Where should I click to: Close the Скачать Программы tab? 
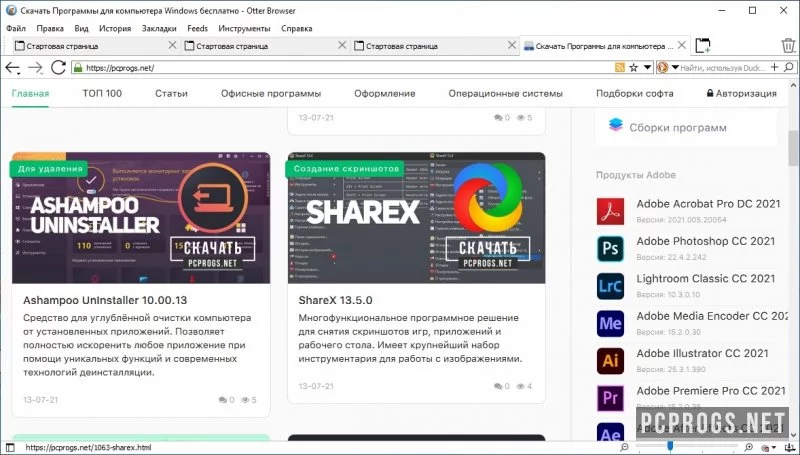(682, 45)
